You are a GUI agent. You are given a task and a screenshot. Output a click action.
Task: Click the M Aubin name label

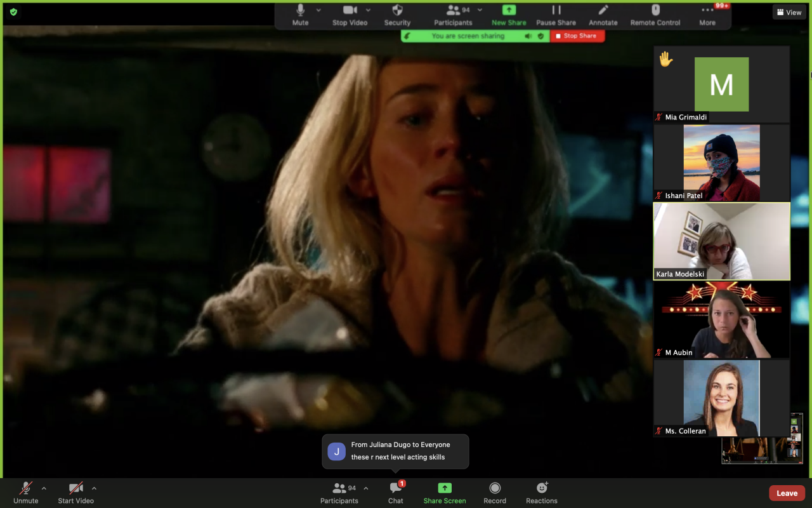(x=679, y=353)
